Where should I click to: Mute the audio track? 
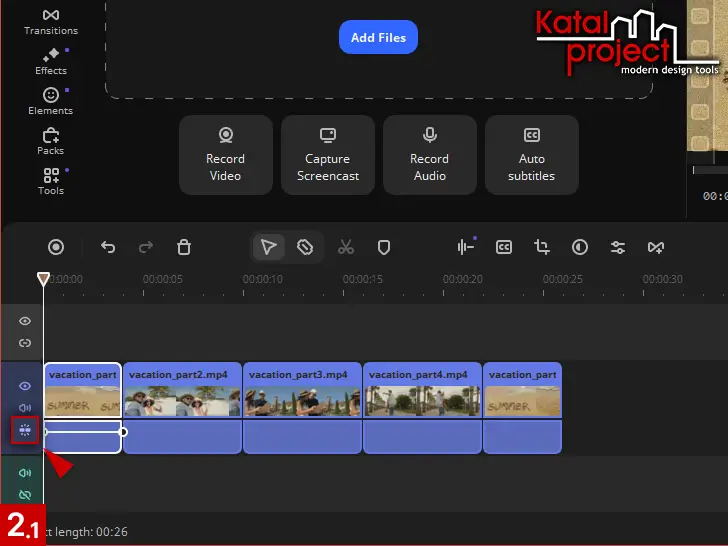pyautogui.click(x=25, y=473)
